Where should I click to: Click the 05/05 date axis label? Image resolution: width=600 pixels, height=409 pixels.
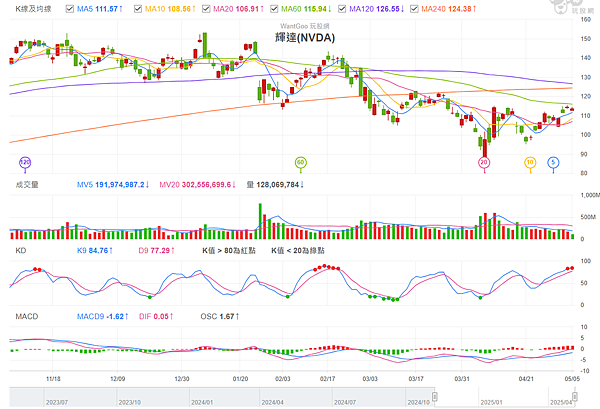572,379
